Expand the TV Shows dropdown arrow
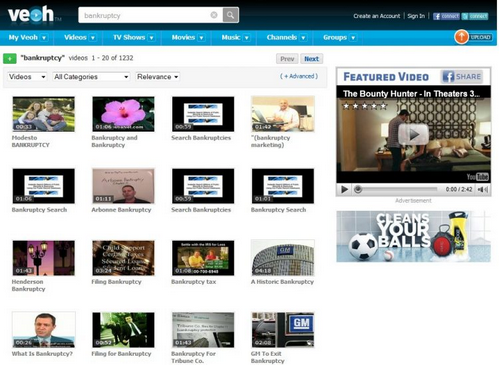The width and height of the screenshot is (499, 365). click(151, 38)
